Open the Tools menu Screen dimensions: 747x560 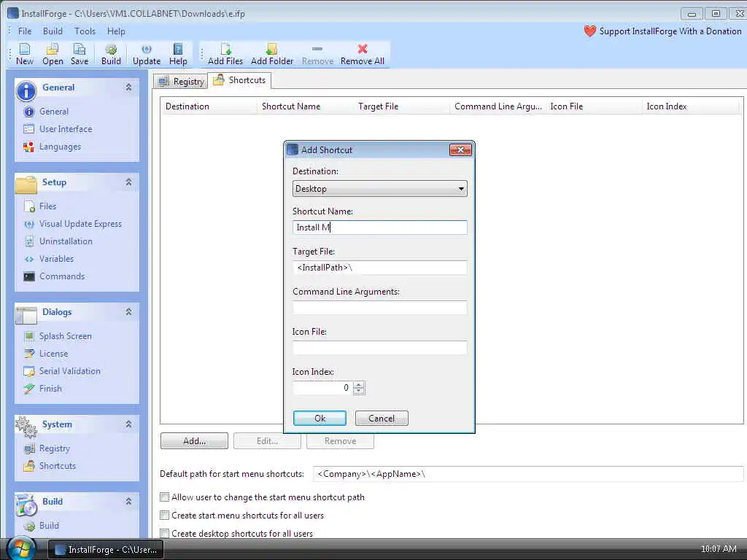[x=85, y=31]
